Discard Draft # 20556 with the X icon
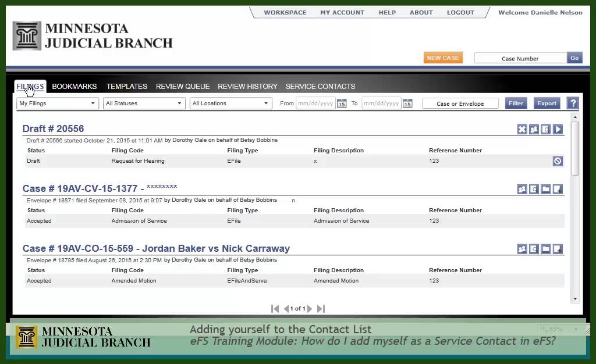 coord(522,130)
